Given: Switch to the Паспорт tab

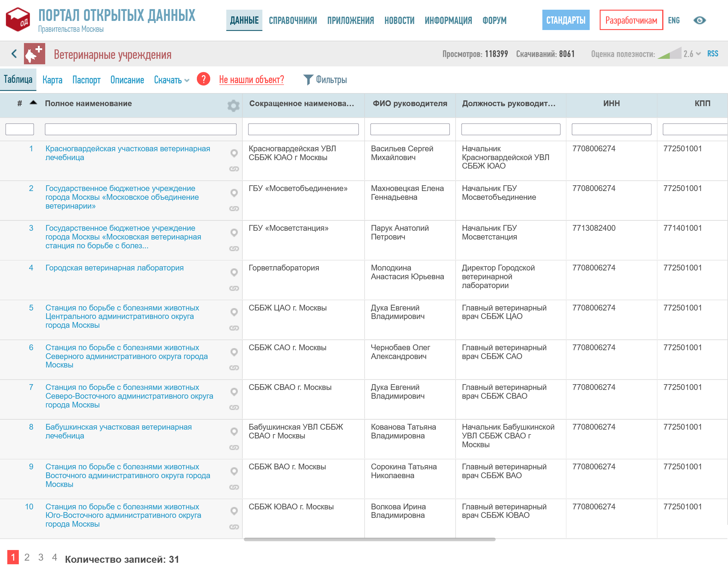Looking at the screenshot, I should click(x=86, y=80).
